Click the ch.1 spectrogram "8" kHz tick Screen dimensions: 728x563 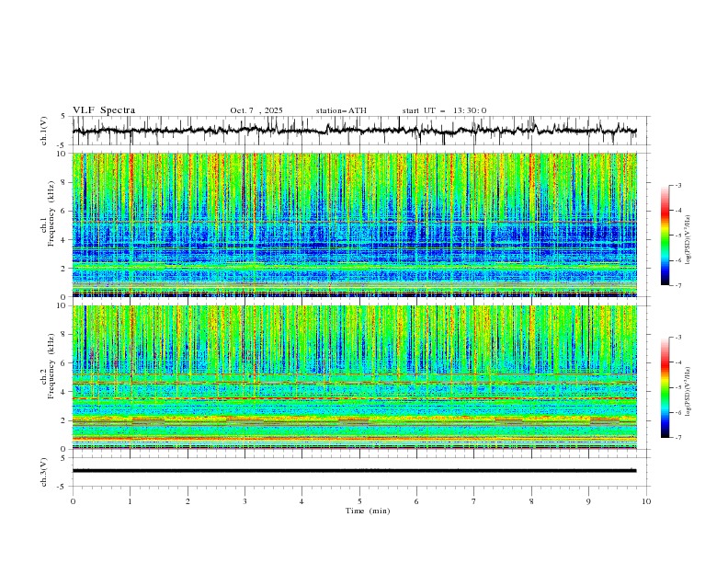pyautogui.click(x=64, y=182)
